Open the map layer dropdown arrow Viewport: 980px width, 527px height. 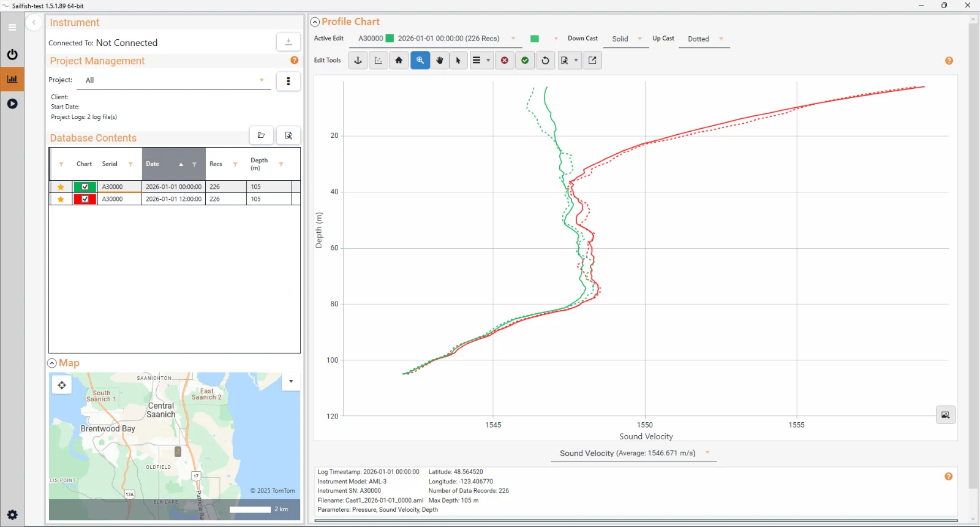[x=291, y=381]
